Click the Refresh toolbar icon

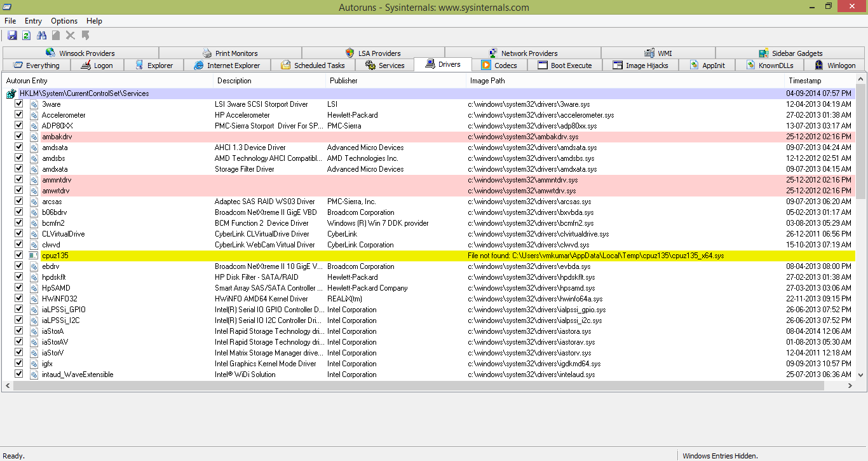tap(27, 36)
